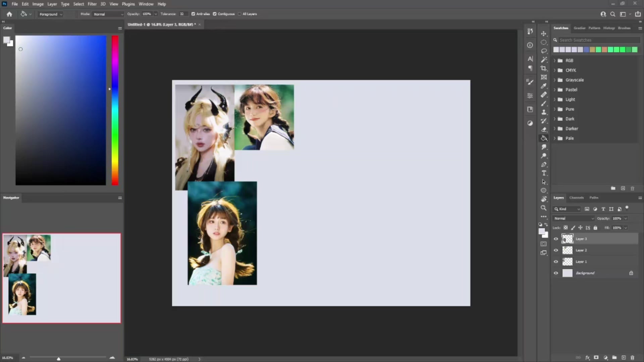Add a layer mask
644x362 pixels.
pos(596,358)
